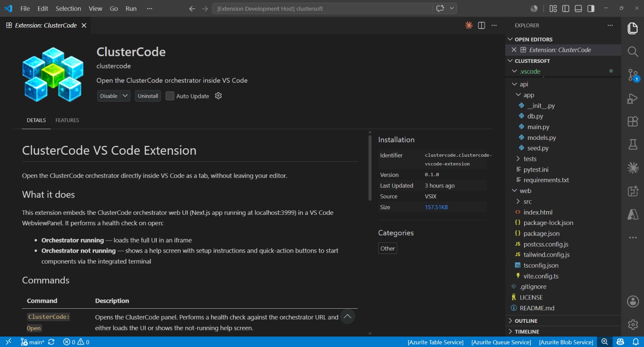Toggle the Auto Update checkbox
The width and height of the screenshot is (644, 347).
(x=170, y=96)
